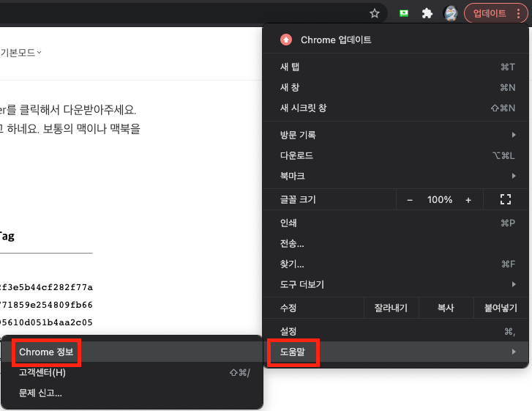
Task: Select Chrome 업데이트 menu item
Action: coord(395,40)
